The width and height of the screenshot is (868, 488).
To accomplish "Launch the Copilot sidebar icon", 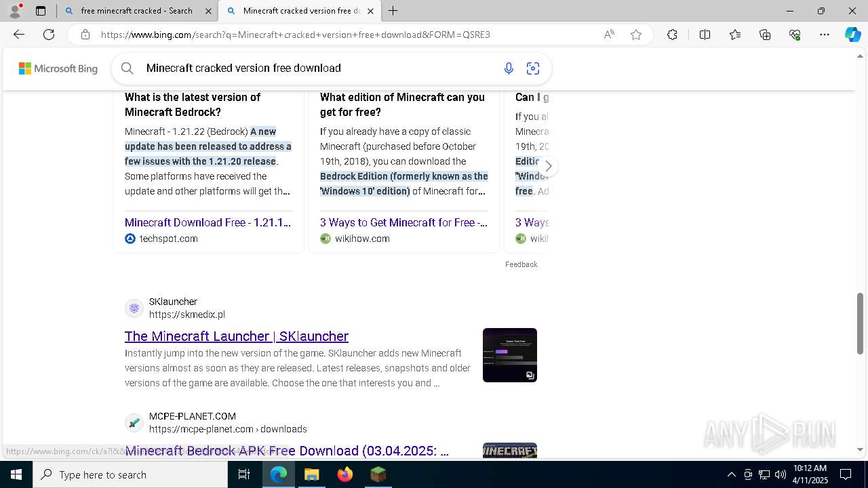I will tap(852, 35).
